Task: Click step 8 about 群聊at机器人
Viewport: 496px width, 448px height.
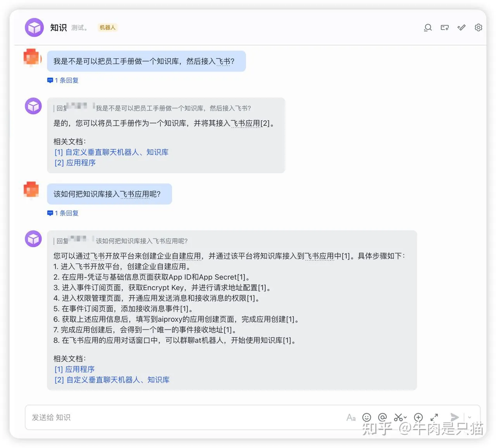Action: pyautogui.click(x=176, y=340)
